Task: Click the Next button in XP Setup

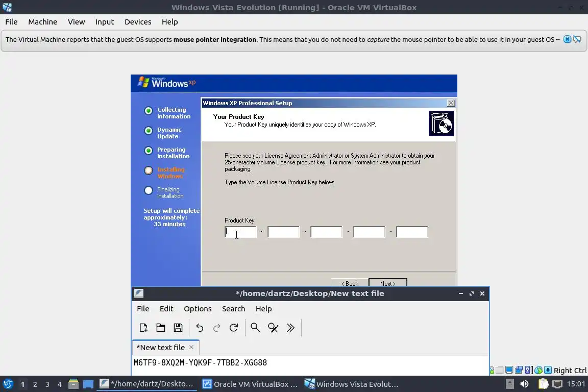Action: point(388,282)
